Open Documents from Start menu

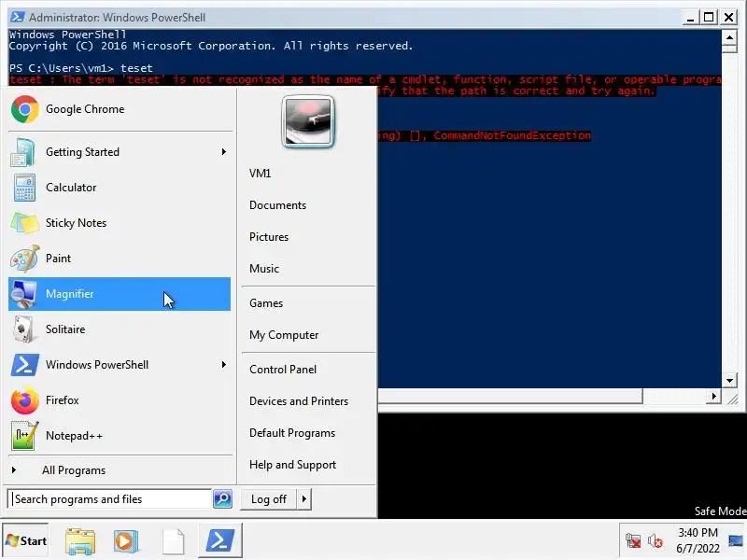277,205
